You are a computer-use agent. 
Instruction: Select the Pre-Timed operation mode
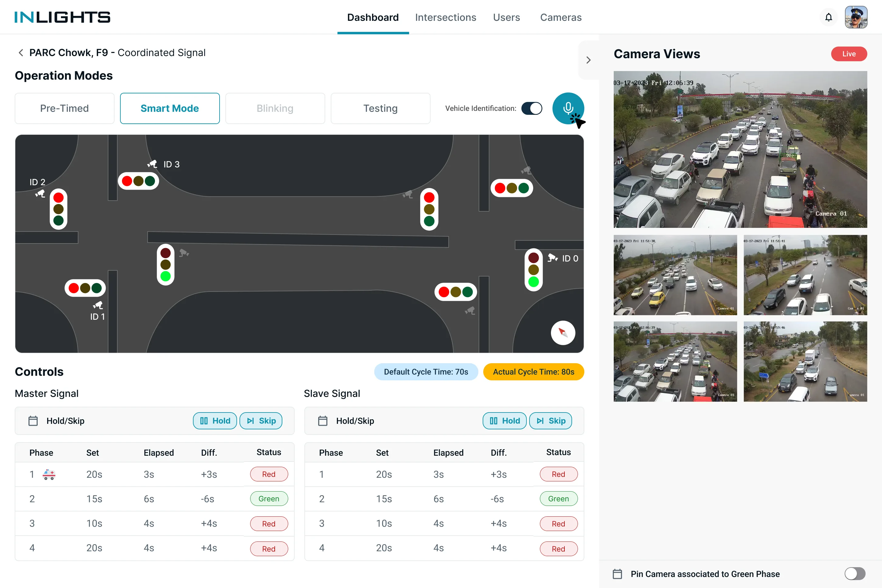pyautogui.click(x=65, y=108)
